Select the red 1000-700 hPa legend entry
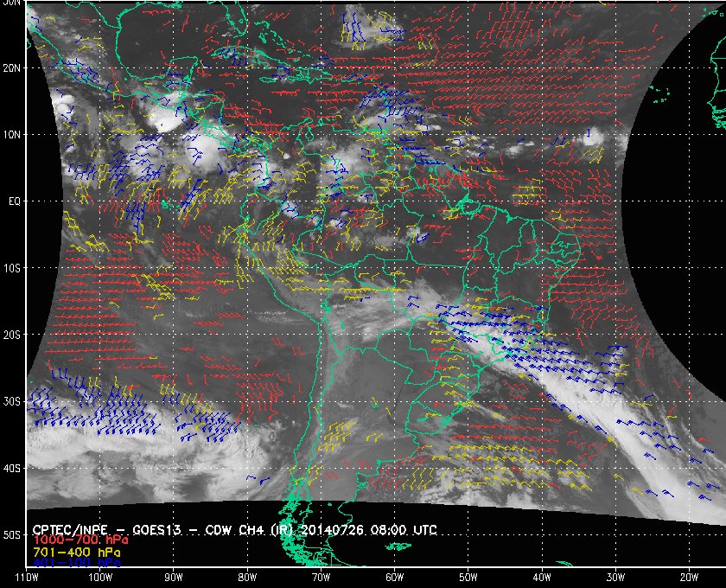 (x=80, y=540)
